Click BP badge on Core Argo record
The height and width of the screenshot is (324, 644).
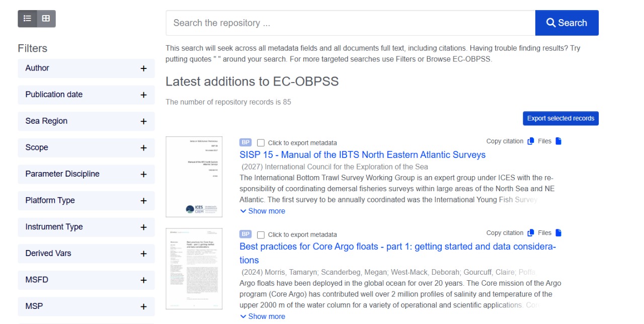coord(246,234)
